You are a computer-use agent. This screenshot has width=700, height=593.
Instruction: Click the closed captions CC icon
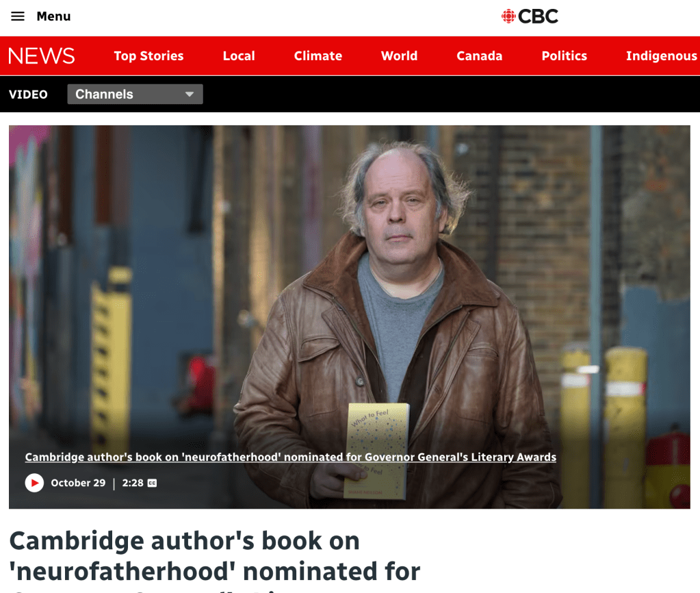click(152, 483)
